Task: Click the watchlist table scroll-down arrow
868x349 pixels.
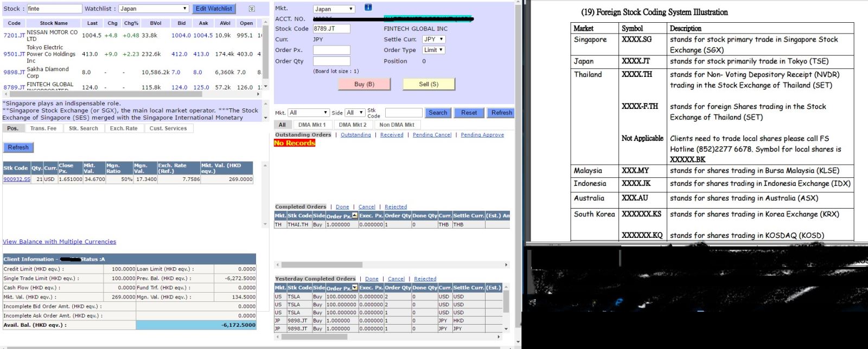Action: pos(265,87)
